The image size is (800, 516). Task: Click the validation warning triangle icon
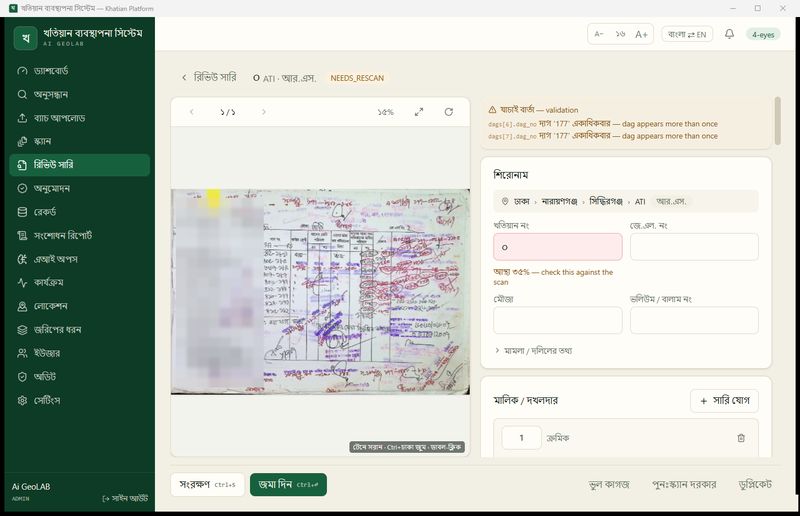pyautogui.click(x=492, y=110)
